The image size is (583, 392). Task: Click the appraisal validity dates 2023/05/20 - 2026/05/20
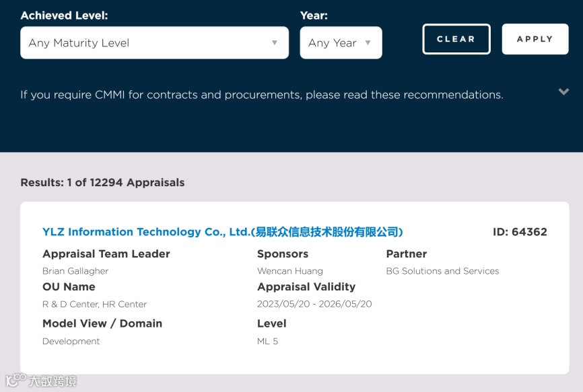[x=314, y=304]
